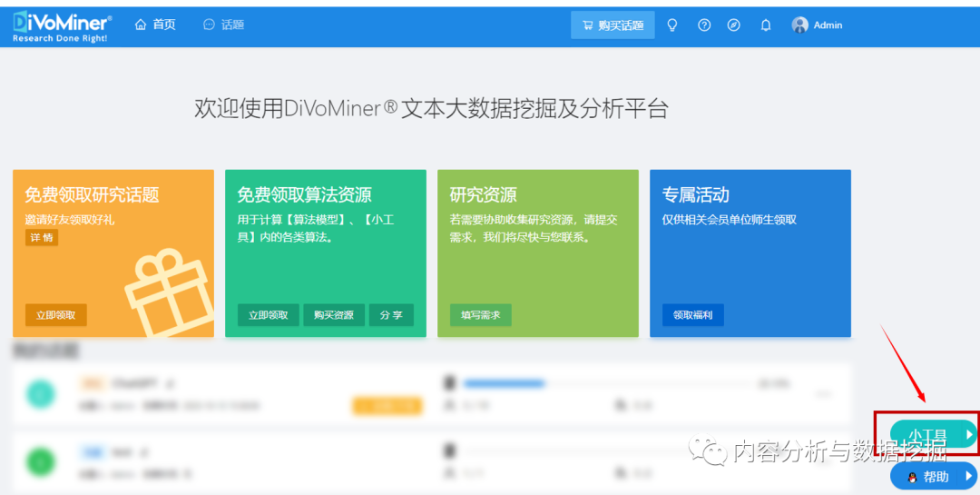Open the 话题 topics tab

[x=224, y=25]
